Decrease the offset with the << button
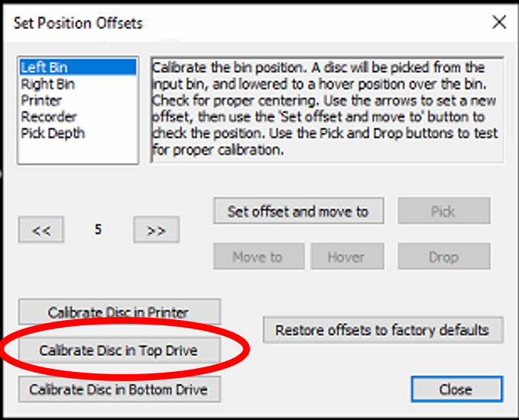Screen dimensions: 519x420 41,230
